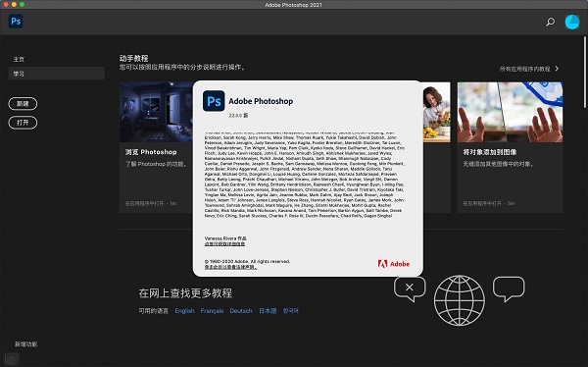The image size is (588, 367).
Task: Select 主页 in the sidebar
Action: pyautogui.click(x=19, y=59)
